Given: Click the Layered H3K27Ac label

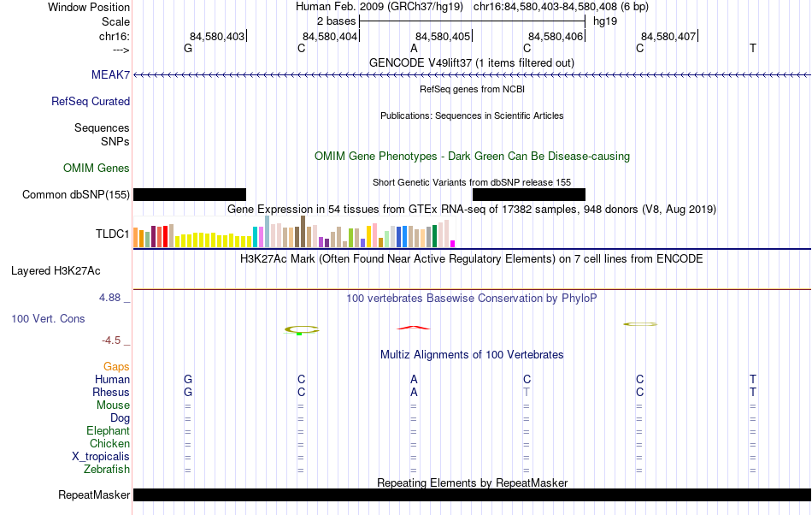Looking at the screenshot, I should (56, 270).
